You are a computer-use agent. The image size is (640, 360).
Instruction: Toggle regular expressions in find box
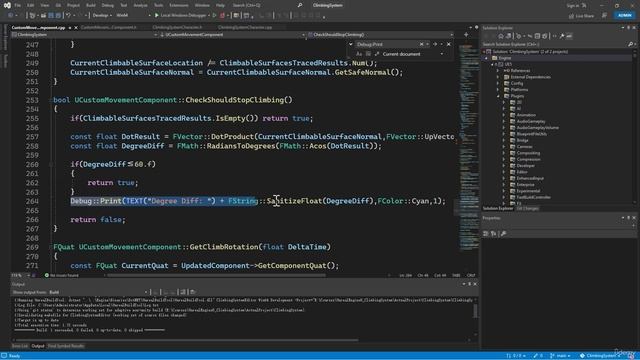[377, 54]
